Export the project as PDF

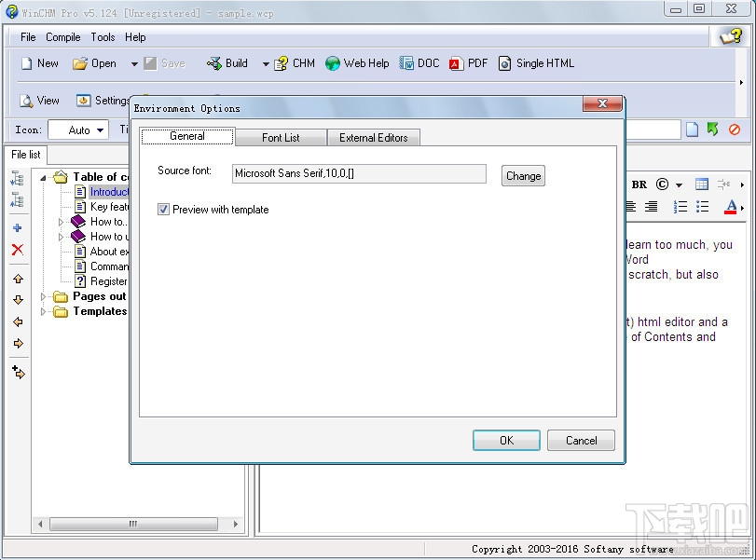[468, 63]
